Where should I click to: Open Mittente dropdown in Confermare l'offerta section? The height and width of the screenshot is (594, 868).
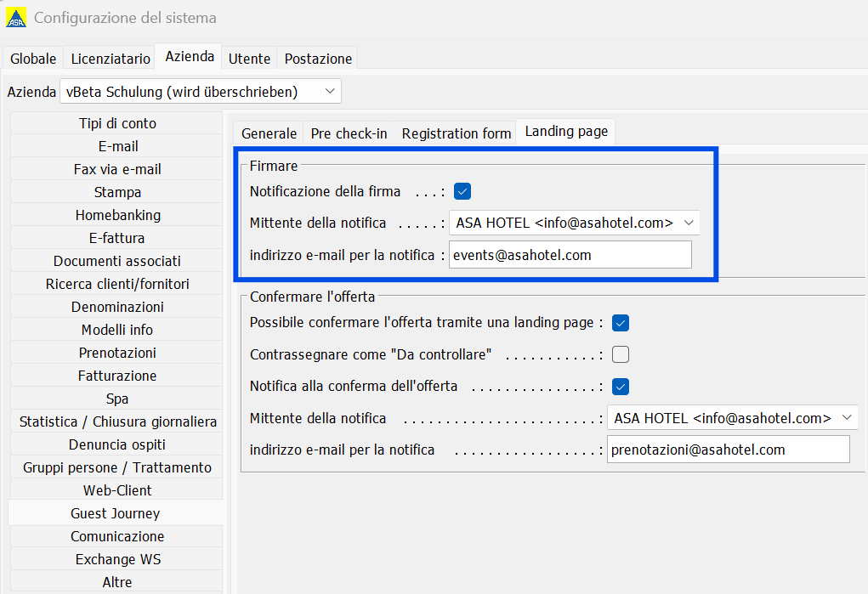click(733, 418)
